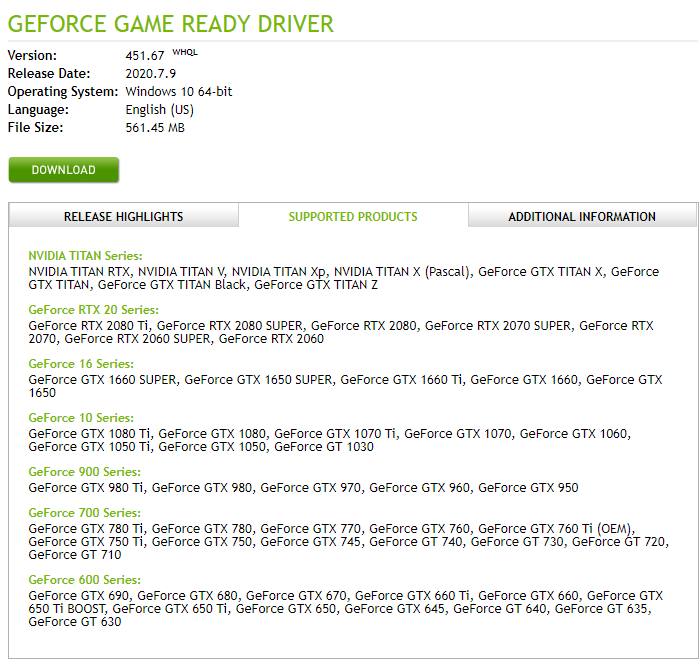
Task: Open the Additional Information tab
Action: [x=582, y=217]
